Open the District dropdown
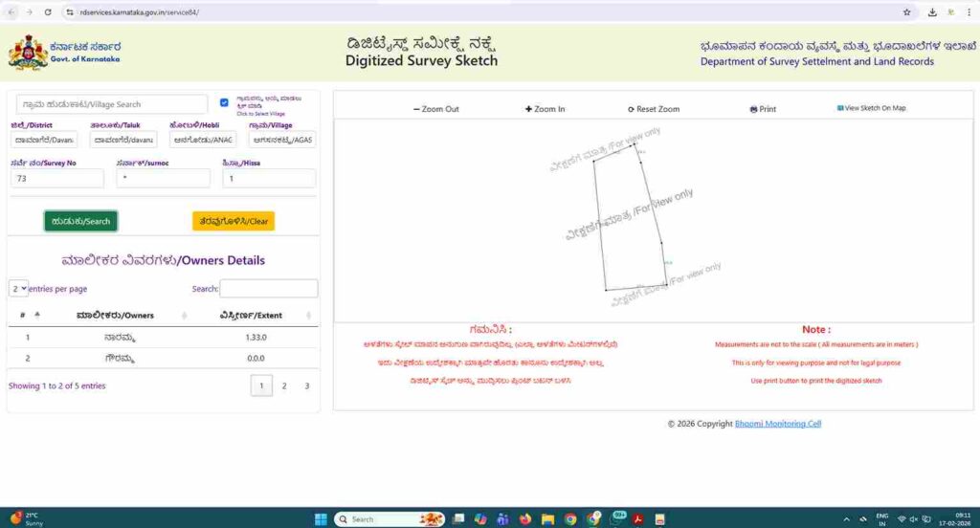The image size is (980, 528). (45, 140)
